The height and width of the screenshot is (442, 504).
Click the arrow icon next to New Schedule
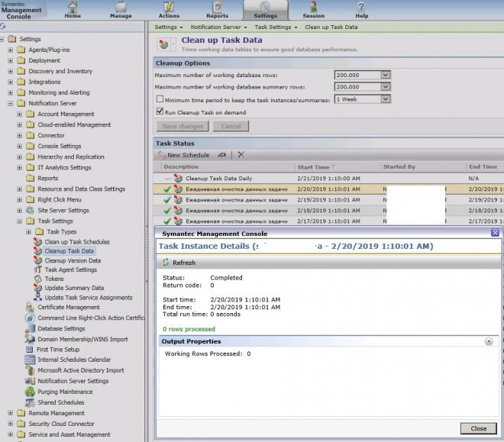coord(221,155)
